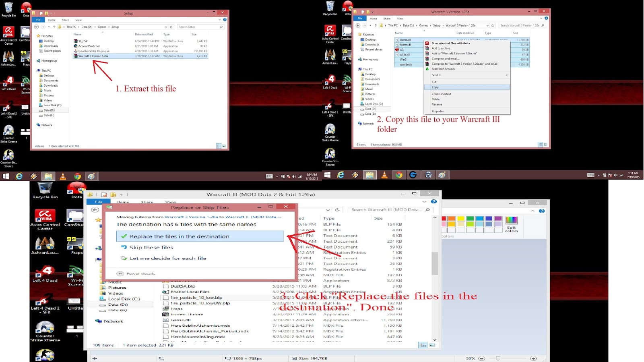644x362 pixels.
Task: Refresh the Warcraft 3 Version 1.26a window
Action: coord(493,25)
